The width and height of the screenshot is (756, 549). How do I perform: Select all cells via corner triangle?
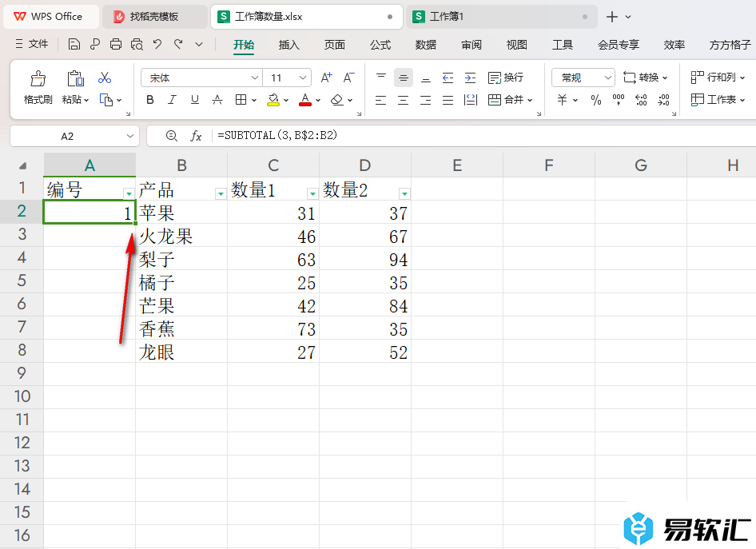click(22, 165)
